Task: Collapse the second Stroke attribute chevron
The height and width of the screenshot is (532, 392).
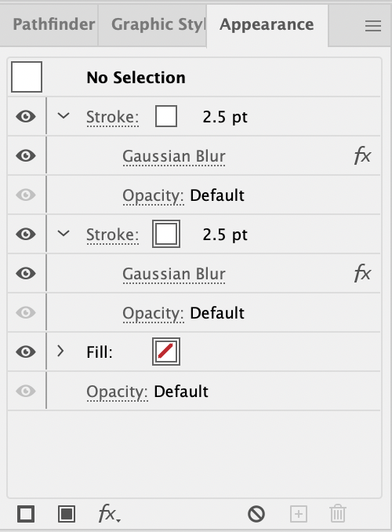Action: pyautogui.click(x=64, y=233)
